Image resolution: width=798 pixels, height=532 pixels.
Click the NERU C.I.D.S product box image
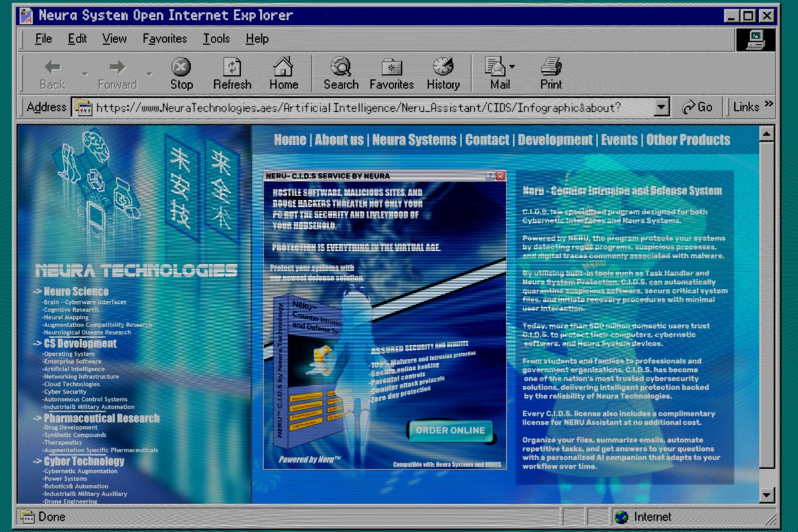pos(307,372)
